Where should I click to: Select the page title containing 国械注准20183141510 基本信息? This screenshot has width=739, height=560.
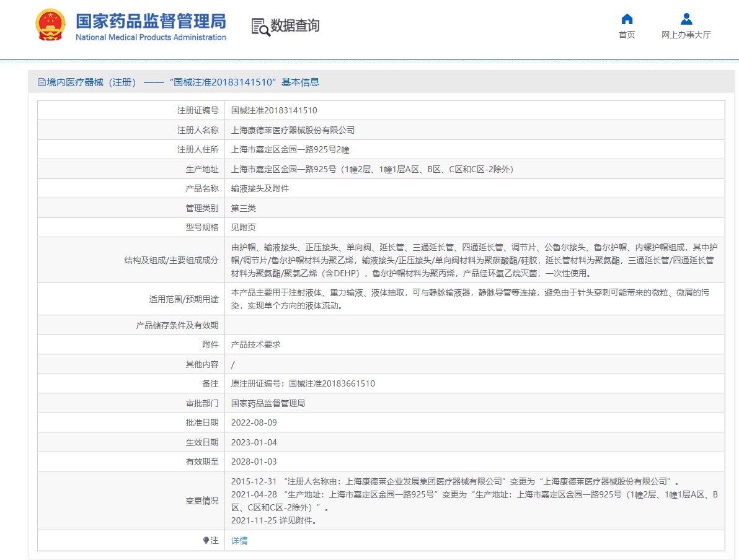click(179, 82)
